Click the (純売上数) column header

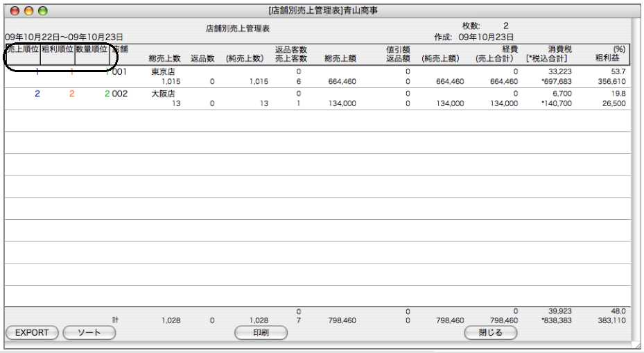(x=245, y=58)
